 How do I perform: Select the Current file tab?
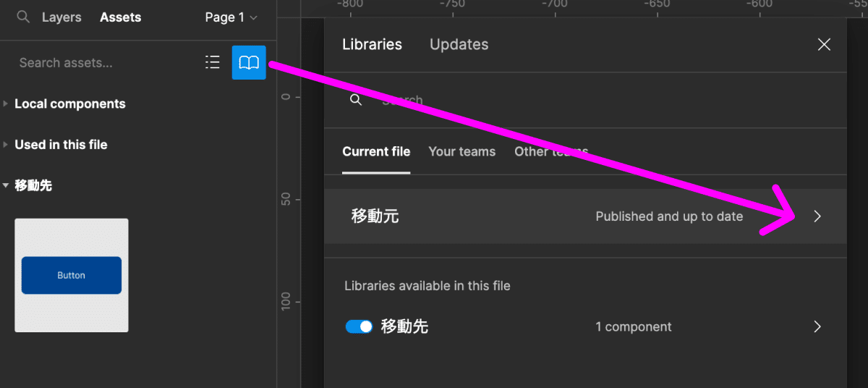[x=376, y=152]
